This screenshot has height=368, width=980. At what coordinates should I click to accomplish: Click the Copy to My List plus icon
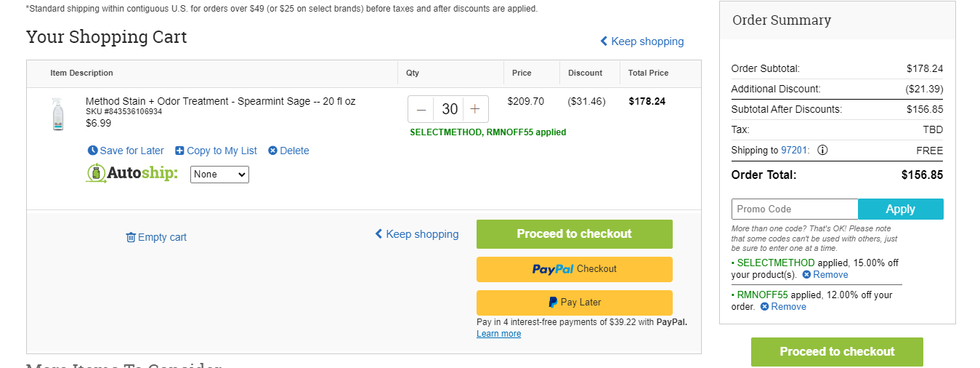tap(179, 151)
